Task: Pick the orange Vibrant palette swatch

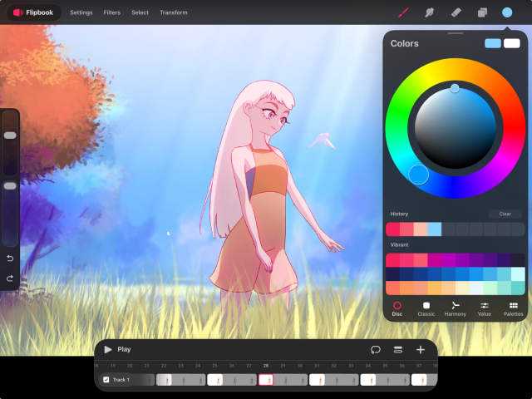Action: (406, 288)
